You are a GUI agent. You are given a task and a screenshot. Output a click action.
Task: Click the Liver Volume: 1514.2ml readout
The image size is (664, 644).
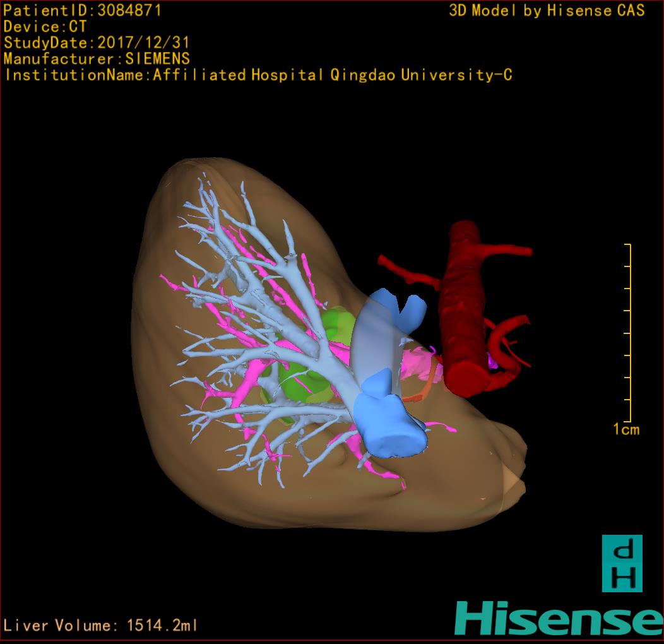[100, 625]
